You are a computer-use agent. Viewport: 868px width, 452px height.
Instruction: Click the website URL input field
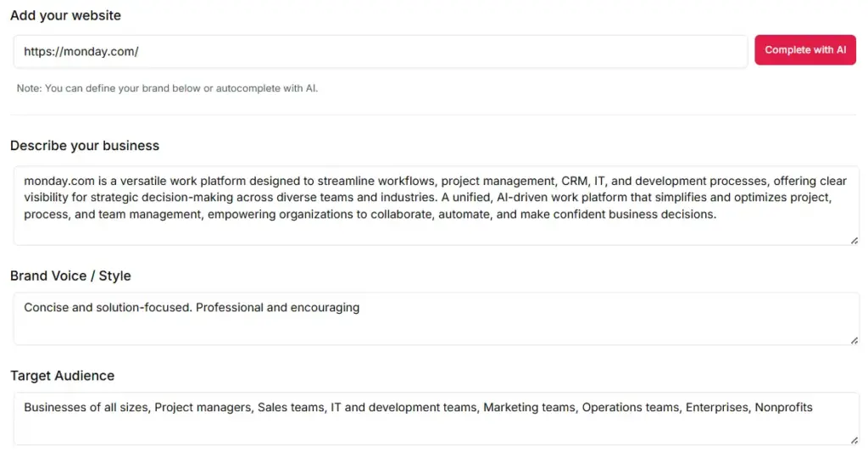(380, 51)
